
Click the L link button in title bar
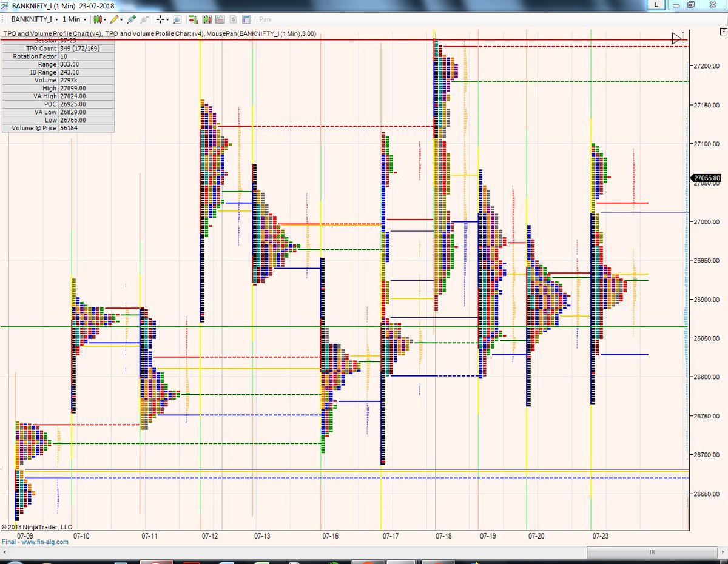(655, 4)
